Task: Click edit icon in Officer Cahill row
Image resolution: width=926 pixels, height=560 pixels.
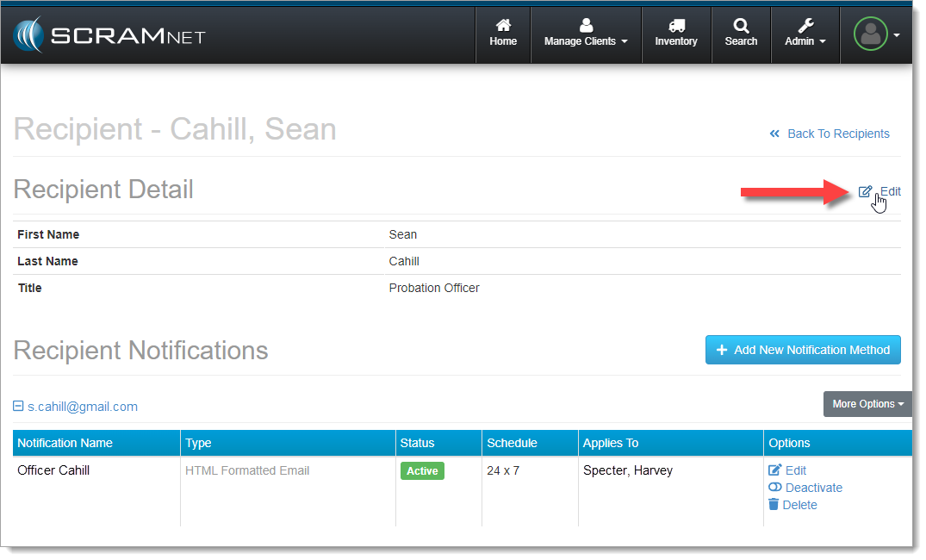Action: 774,470
